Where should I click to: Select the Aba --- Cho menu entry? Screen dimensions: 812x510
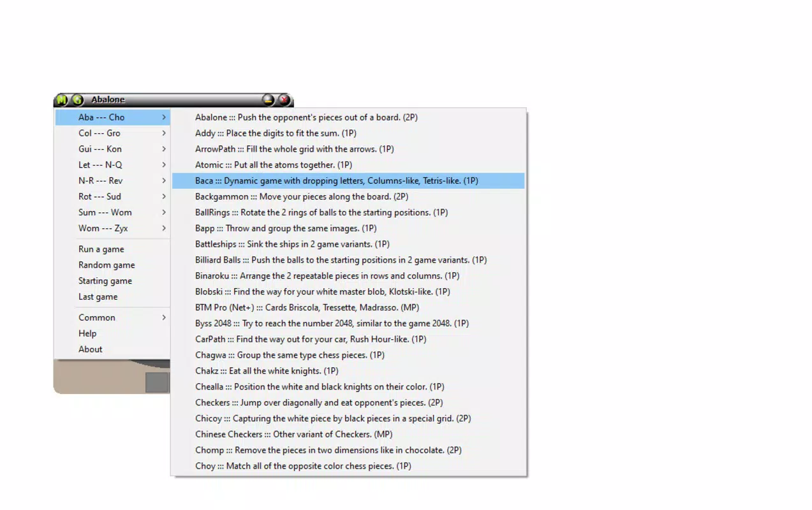(113, 117)
